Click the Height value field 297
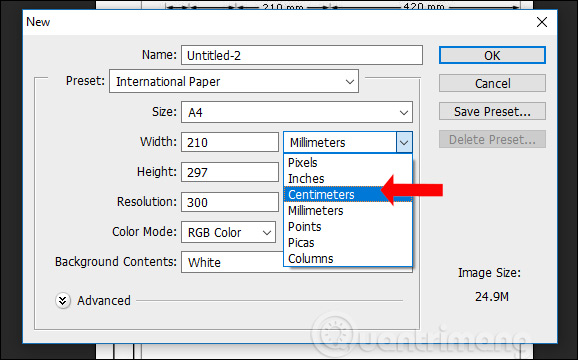Viewport: 578px width, 360px height. tap(230, 172)
